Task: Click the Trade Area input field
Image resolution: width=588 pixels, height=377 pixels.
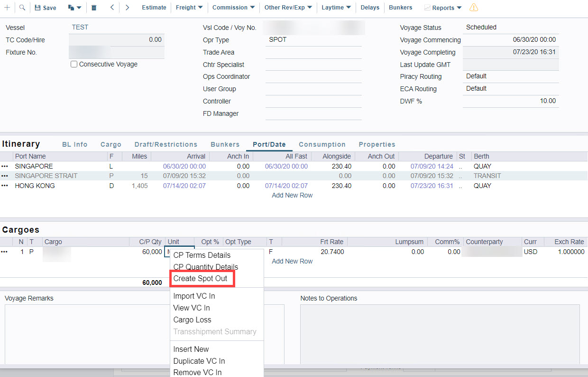Action: tap(313, 53)
